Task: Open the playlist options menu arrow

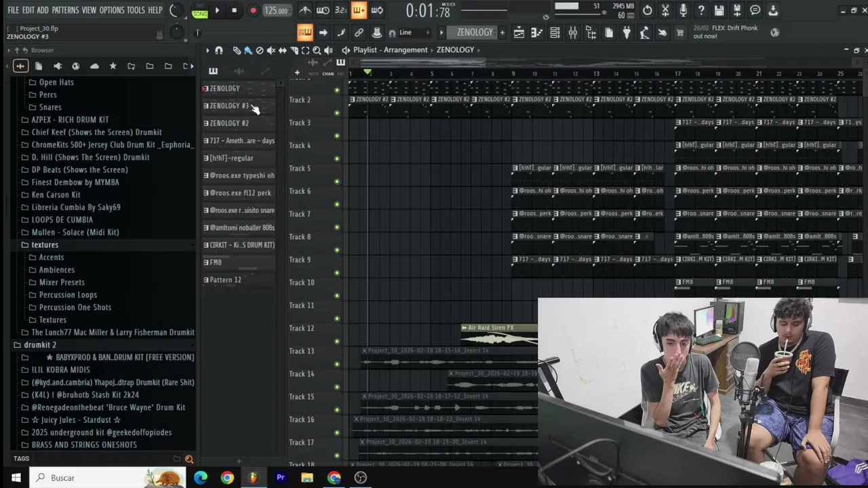Action: 208,50
